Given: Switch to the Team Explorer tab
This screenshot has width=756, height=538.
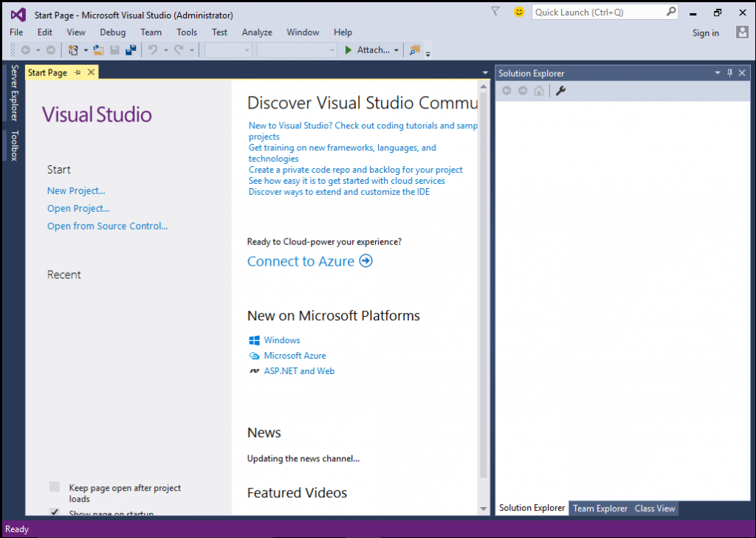Looking at the screenshot, I should pos(600,508).
